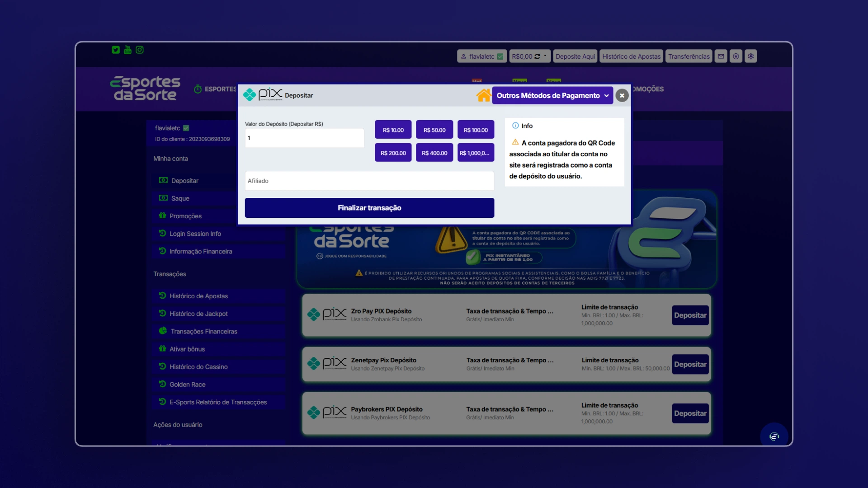Click the balance refresh arrows icon

click(x=537, y=56)
